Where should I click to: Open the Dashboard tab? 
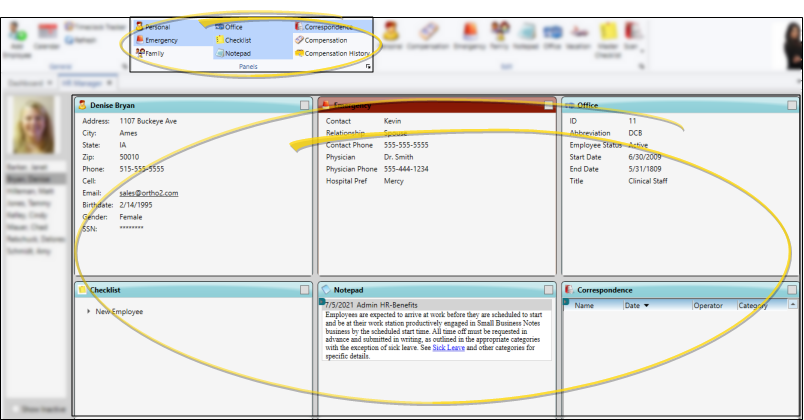click(30, 82)
